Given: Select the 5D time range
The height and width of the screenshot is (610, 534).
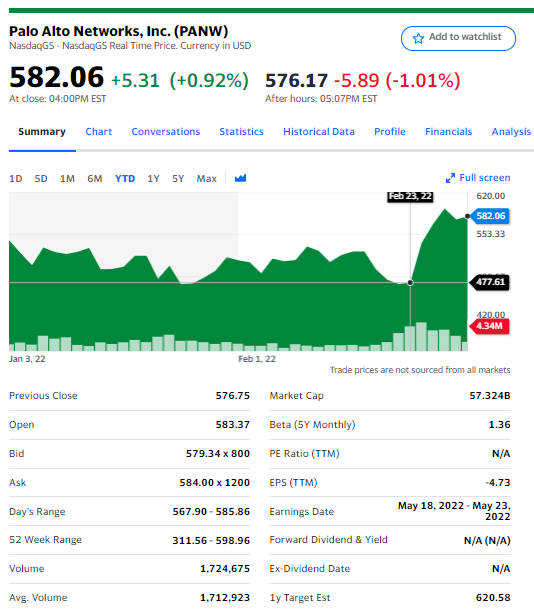Looking at the screenshot, I should (x=41, y=179).
